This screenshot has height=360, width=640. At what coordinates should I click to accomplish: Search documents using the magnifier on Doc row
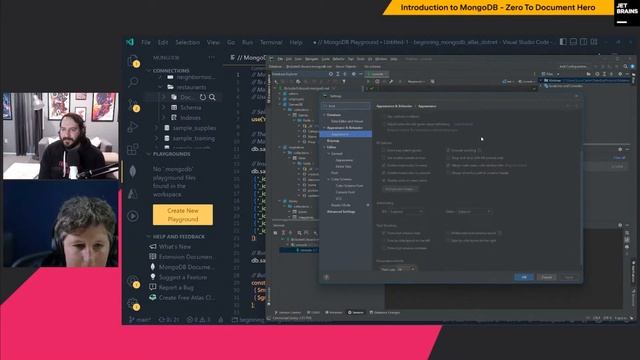[x=213, y=97]
